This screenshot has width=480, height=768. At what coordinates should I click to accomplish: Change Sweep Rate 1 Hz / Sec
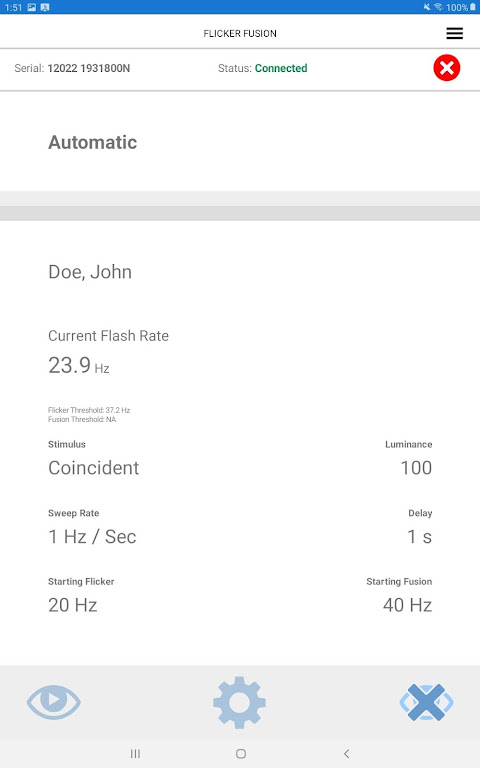pos(92,536)
